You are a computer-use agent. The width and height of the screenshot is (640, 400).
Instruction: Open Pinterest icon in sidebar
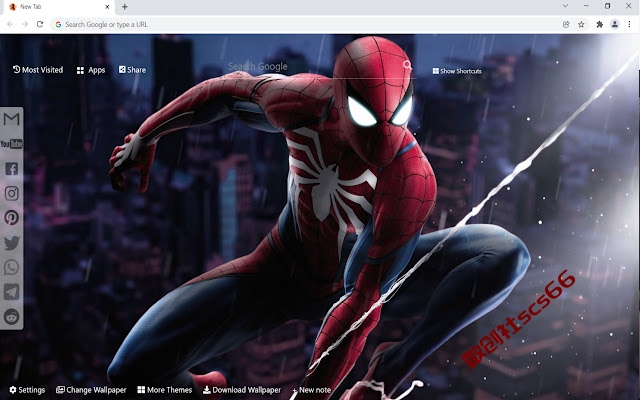point(11,218)
